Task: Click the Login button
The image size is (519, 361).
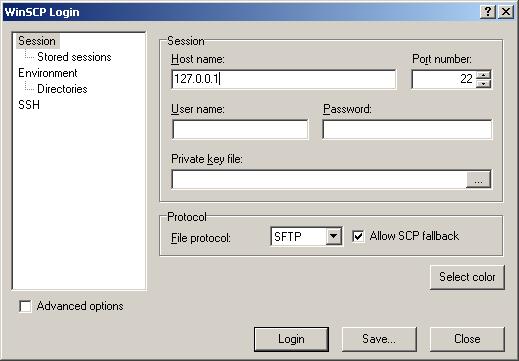Action: pos(291,339)
